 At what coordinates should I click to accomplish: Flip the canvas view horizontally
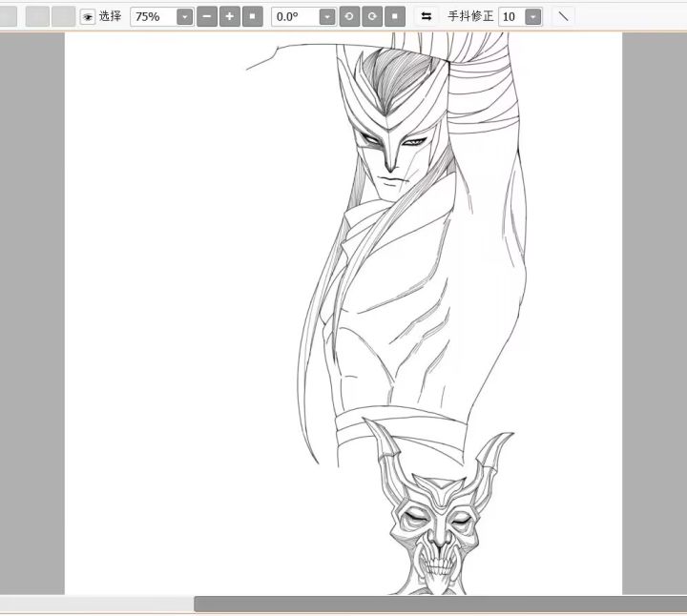[426, 16]
